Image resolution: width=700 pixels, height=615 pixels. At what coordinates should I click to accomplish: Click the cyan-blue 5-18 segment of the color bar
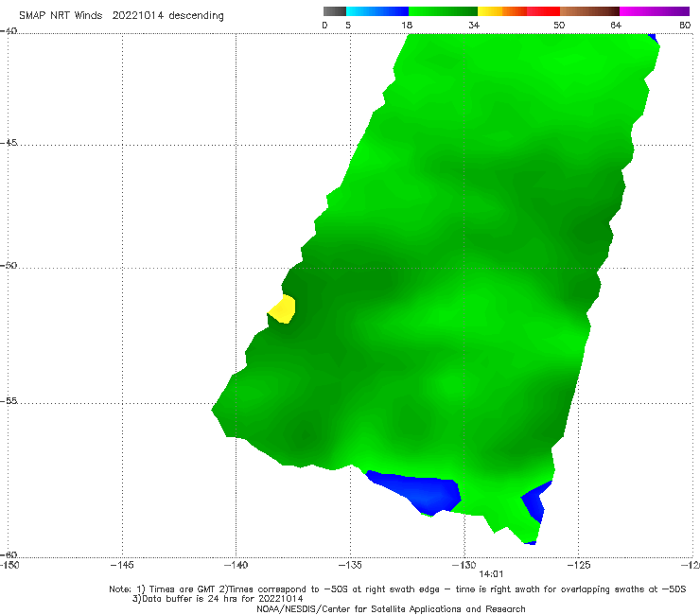tap(377, 11)
